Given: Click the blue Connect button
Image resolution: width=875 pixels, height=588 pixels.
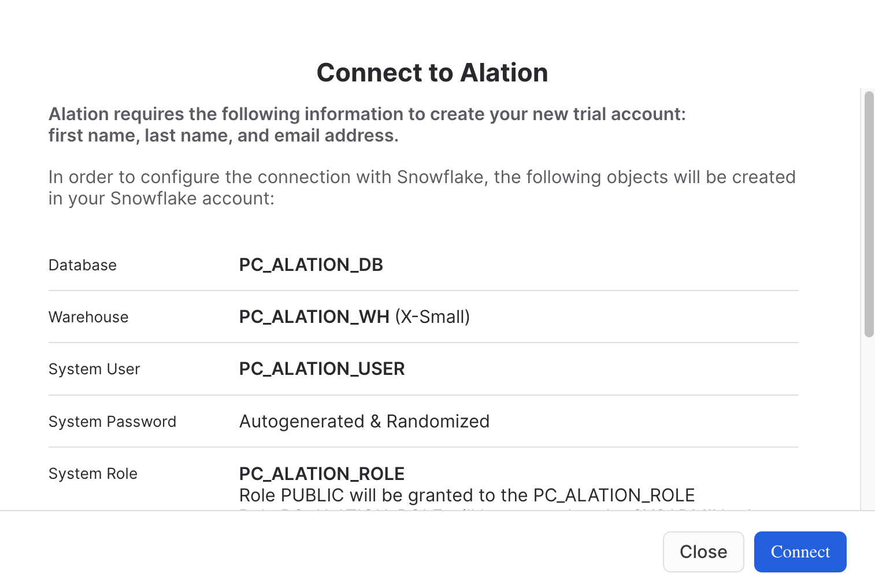Looking at the screenshot, I should click(800, 552).
